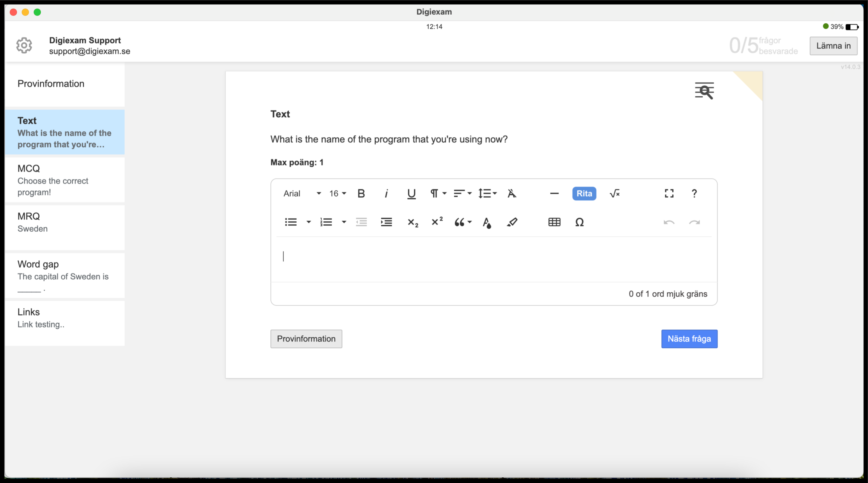Open the Arial font family dropdown

coord(302,194)
